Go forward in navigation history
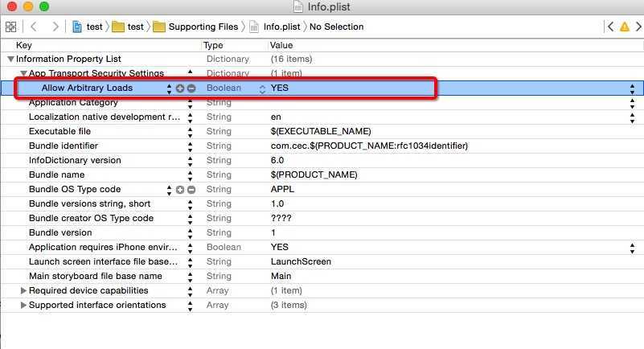This screenshot has width=644, height=349. click(55, 27)
